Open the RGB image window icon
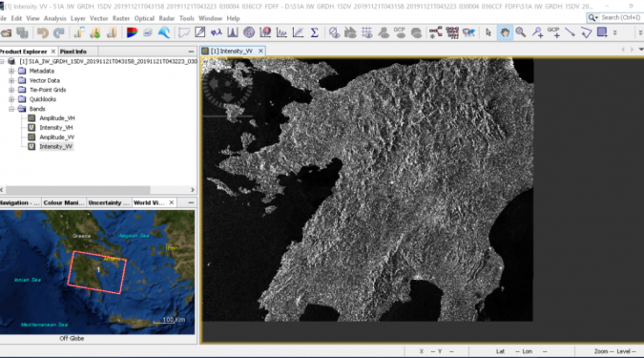 coord(132,32)
